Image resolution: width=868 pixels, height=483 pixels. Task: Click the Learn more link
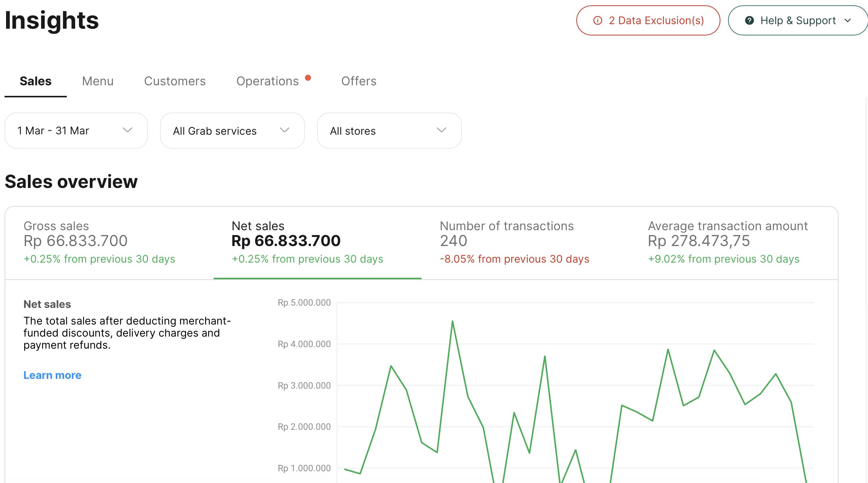(52, 375)
